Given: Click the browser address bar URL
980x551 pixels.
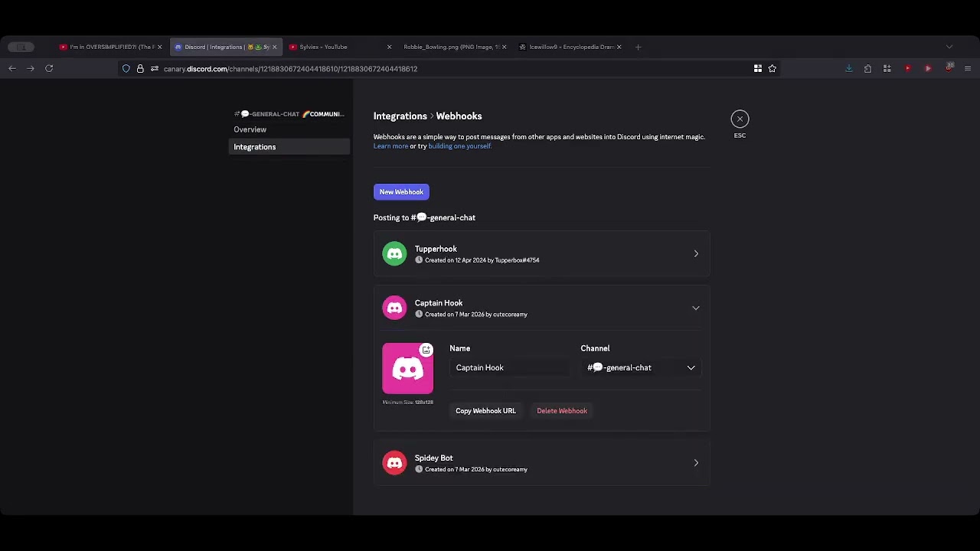Looking at the screenshot, I should click(x=290, y=69).
